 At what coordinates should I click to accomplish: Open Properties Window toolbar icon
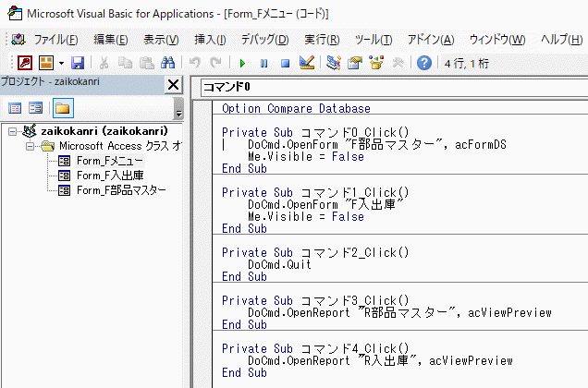point(355,63)
